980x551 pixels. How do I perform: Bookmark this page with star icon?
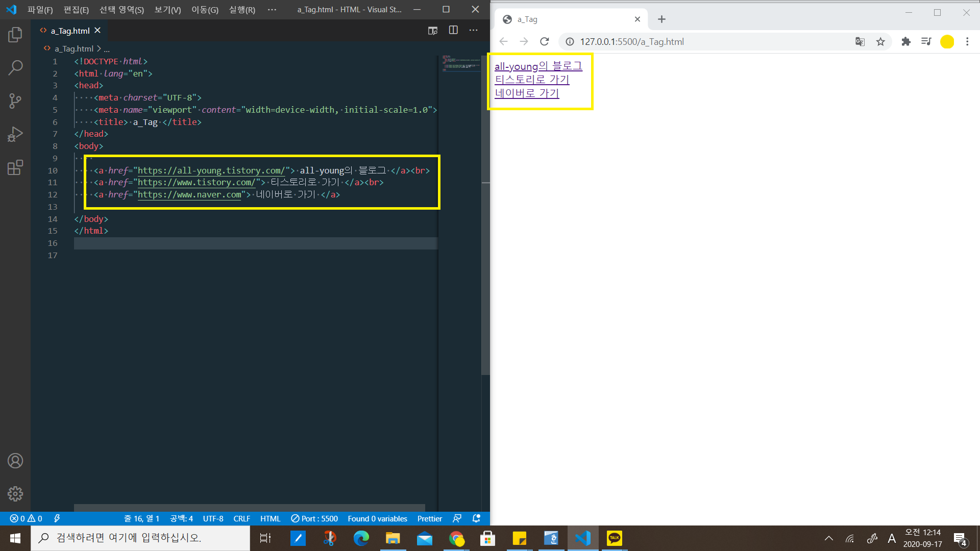[880, 42]
